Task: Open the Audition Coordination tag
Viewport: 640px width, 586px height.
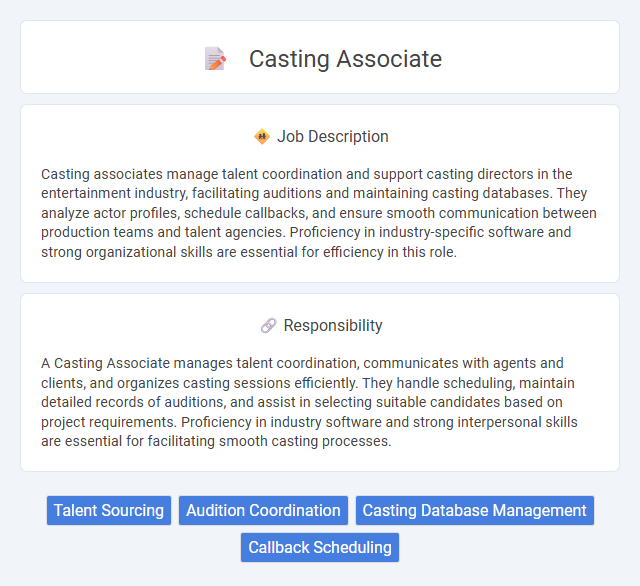Action: (x=263, y=511)
